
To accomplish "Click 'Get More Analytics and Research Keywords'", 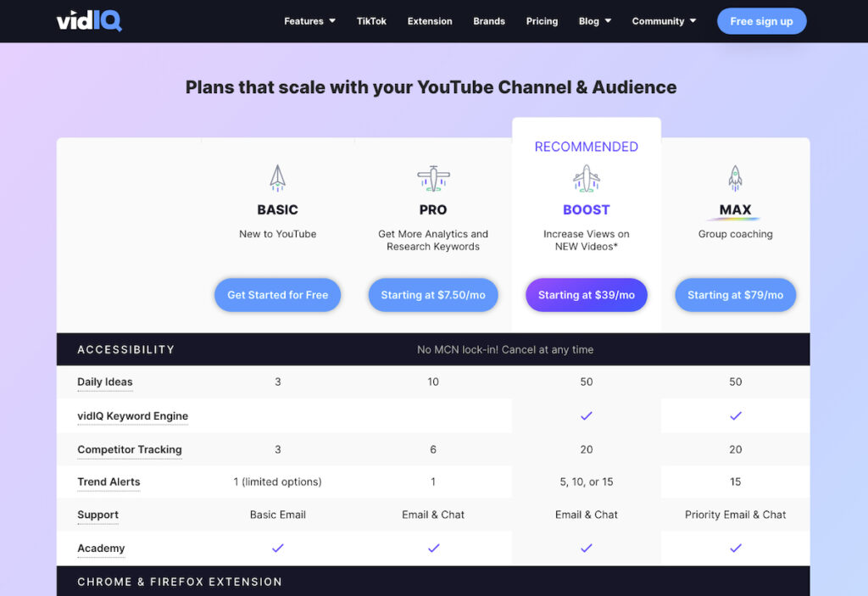I will coord(433,240).
